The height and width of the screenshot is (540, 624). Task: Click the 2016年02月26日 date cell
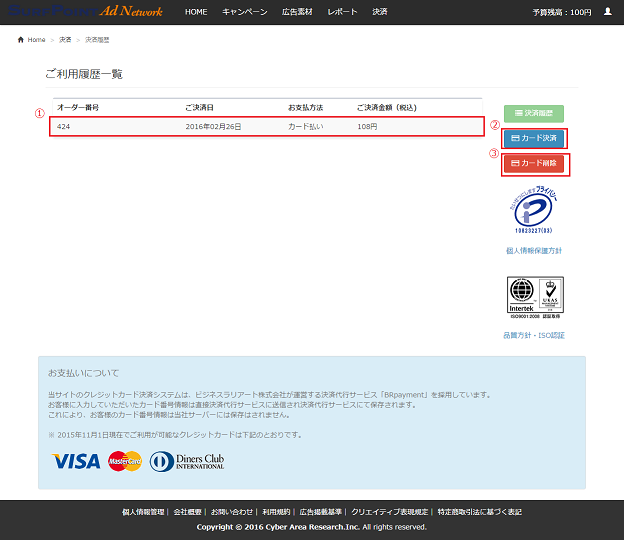point(213,127)
